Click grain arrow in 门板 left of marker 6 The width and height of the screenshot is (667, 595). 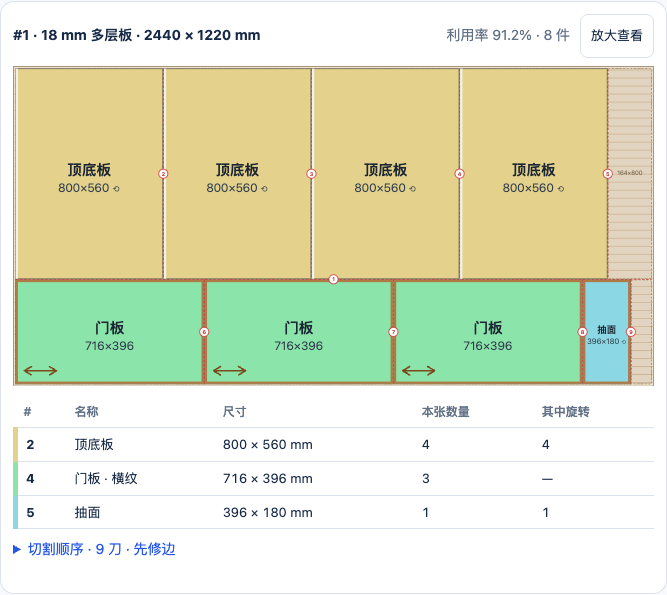pyautogui.click(x=40, y=371)
